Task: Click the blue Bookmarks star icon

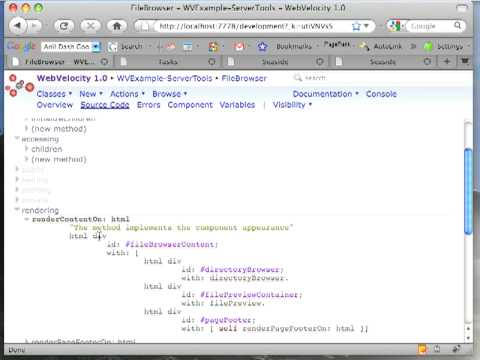Action: (x=262, y=47)
